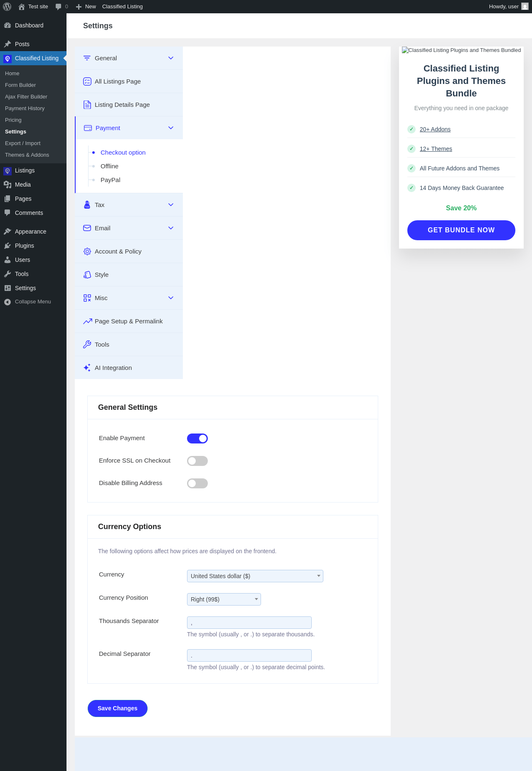Select the Checkout option sub-item
532x771 pixels.
(x=123, y=153)
